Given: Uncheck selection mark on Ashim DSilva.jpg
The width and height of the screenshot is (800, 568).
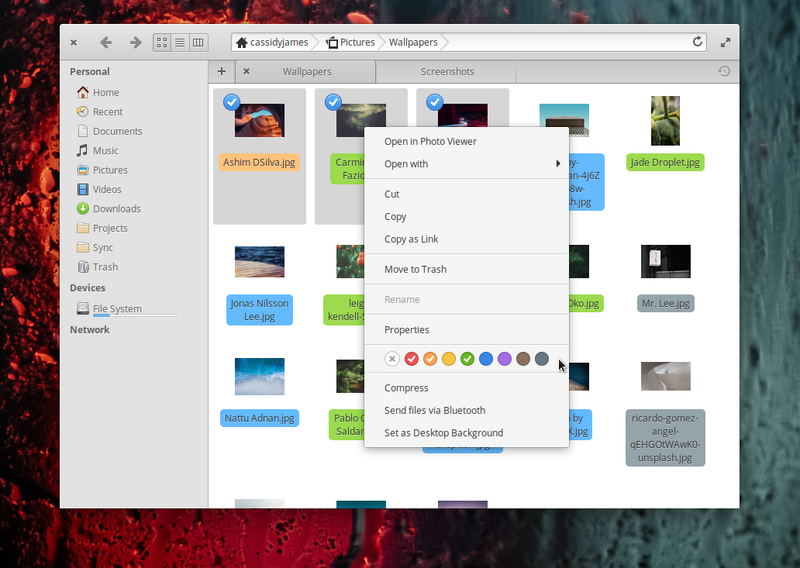Looking at the screenshot, I should coord(231,102).
